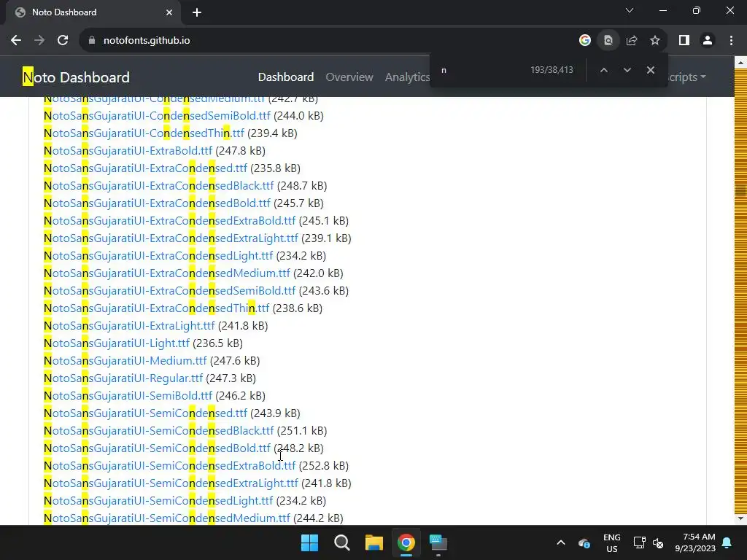Open NotoSansGujaratiUI-SemiCondensedExtraBold.ttf link
The height and width of the screenshot is (560, 747).
click(169, 466)
